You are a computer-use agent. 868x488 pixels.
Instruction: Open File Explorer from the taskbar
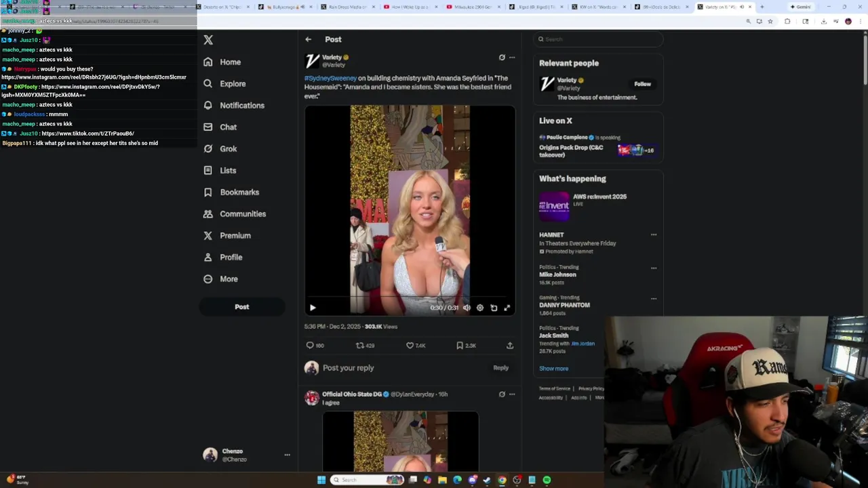(442, 480)
